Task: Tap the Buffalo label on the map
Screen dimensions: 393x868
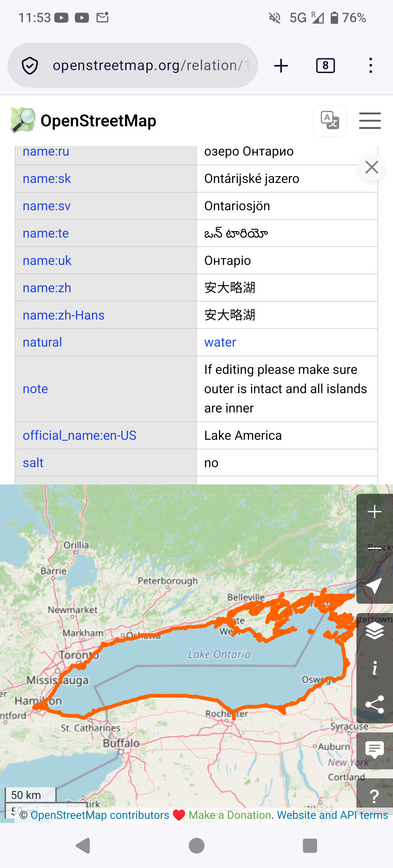Action: pyautogui.click(x=121, y=743)
